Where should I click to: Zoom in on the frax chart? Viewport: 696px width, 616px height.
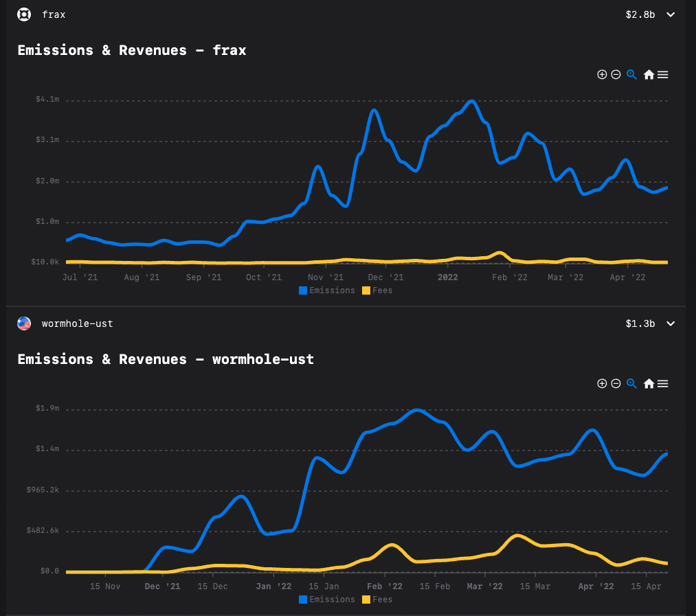pos(602,75)
